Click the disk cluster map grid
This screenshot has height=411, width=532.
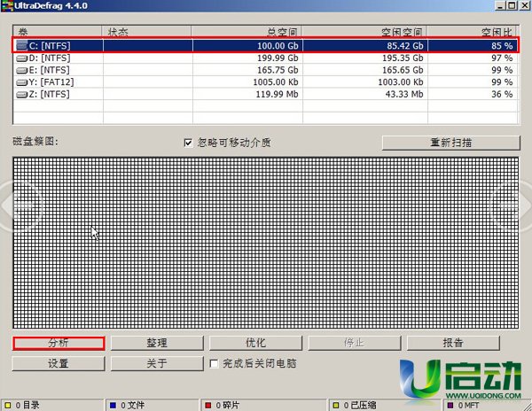pyautogui.click(x=266, y=243)
